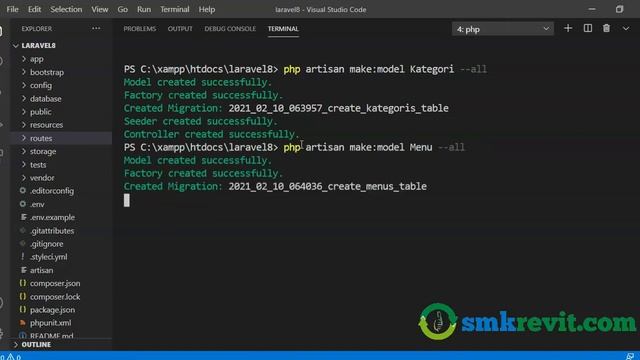Expand the public folder
The image size is (640, 360).
tap(40, 112)
